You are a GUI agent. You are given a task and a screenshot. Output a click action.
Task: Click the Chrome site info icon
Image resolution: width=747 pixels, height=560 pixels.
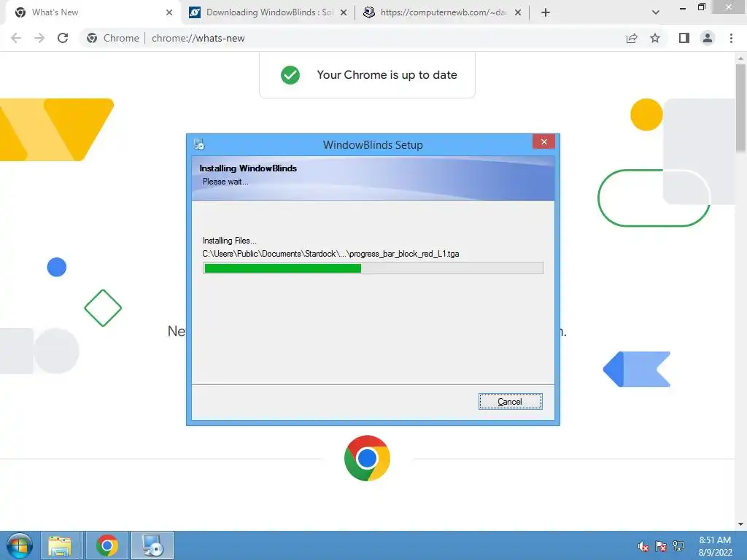click(92, 38)
